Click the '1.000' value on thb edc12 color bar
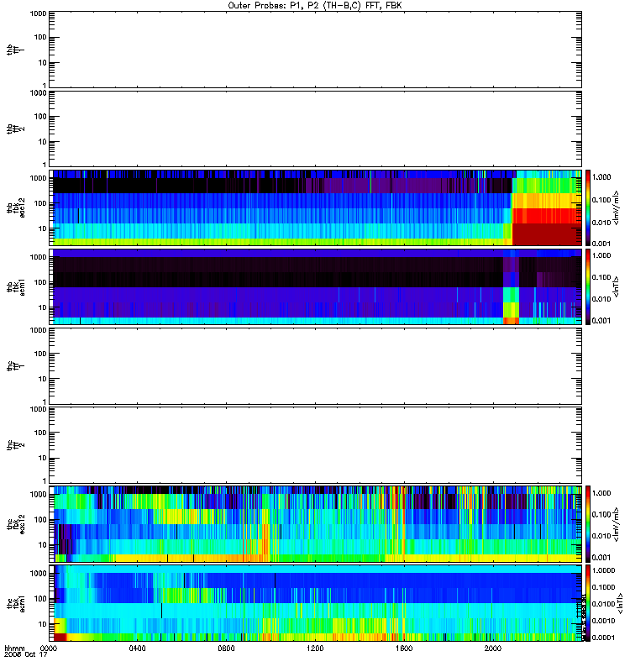The image size is (630, 672). 601,177
